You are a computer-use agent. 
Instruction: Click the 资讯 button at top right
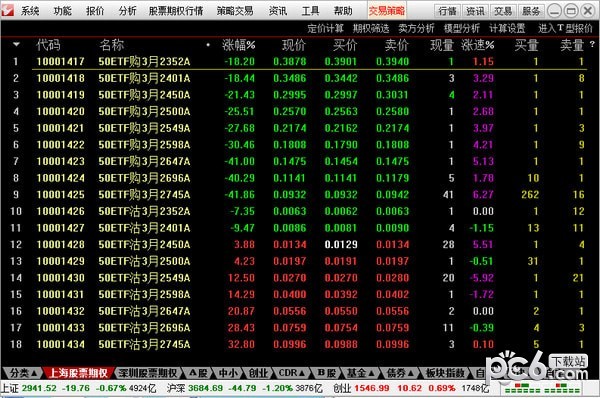(476, 11)
